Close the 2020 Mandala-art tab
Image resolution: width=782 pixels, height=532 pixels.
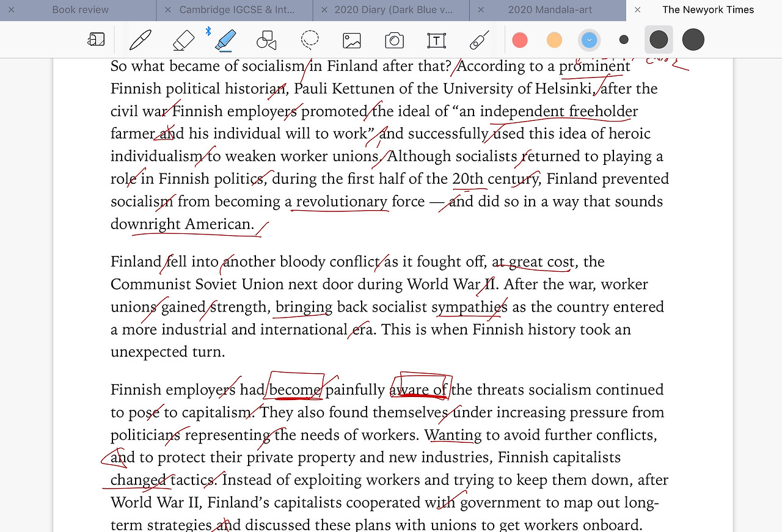coord(481,10)
